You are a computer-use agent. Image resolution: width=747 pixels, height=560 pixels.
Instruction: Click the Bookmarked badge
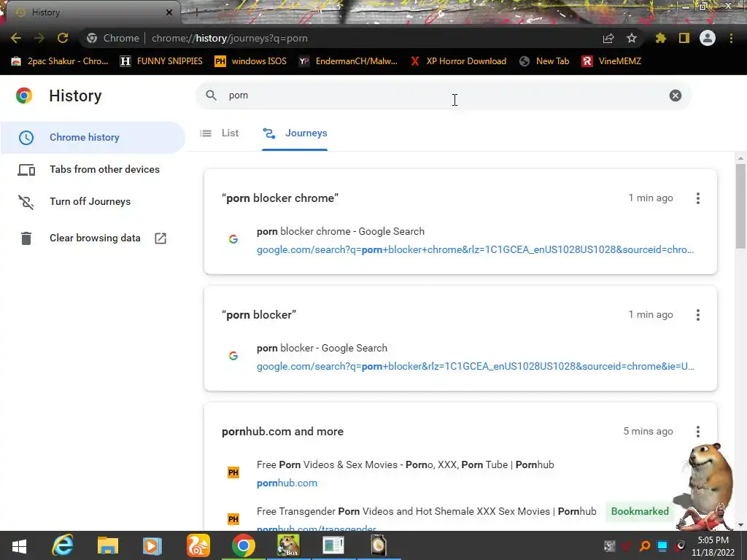pyautogui.click(x=640, y=511)
